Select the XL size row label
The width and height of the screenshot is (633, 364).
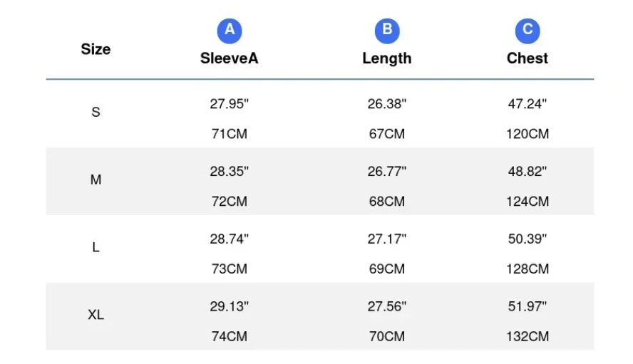click(x=96, y=314)
